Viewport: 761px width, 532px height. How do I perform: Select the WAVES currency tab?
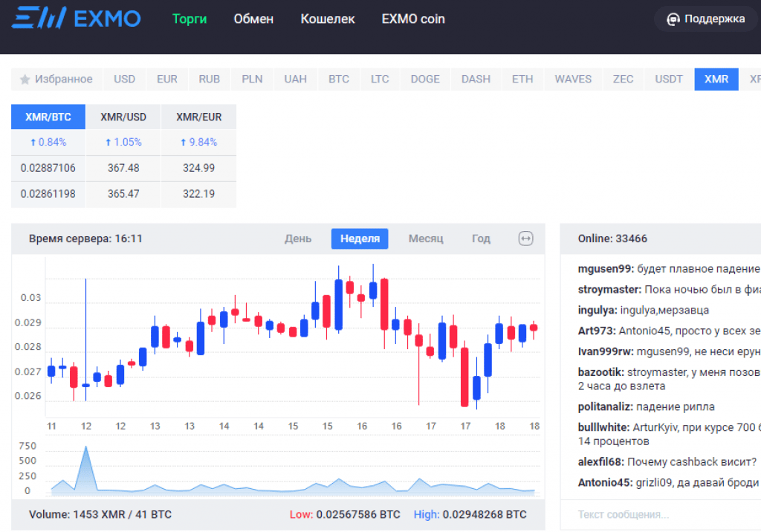click(573, 79)
